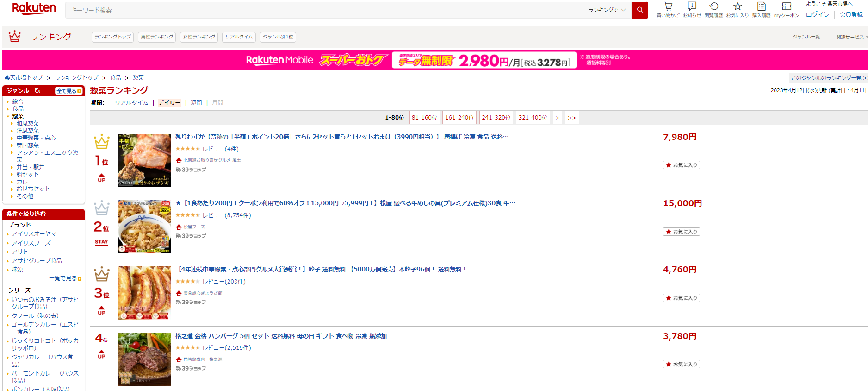
Task: Open the 321-400位 ranking page
Action: click(x=533, y=118)
